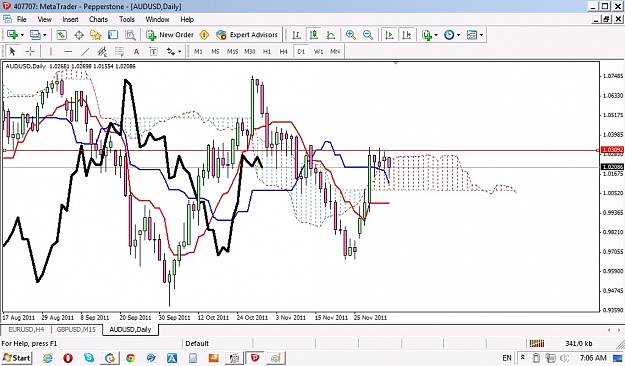Open the Indicators dropdown arrow
Screen dimensions: 625x366
[x=436, y=35]
